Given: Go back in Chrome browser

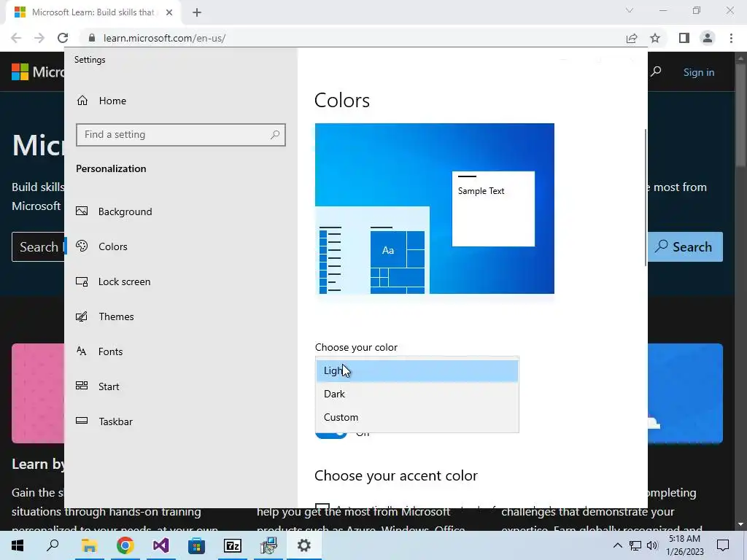Looking at the screenshot, I should (16, 38).
